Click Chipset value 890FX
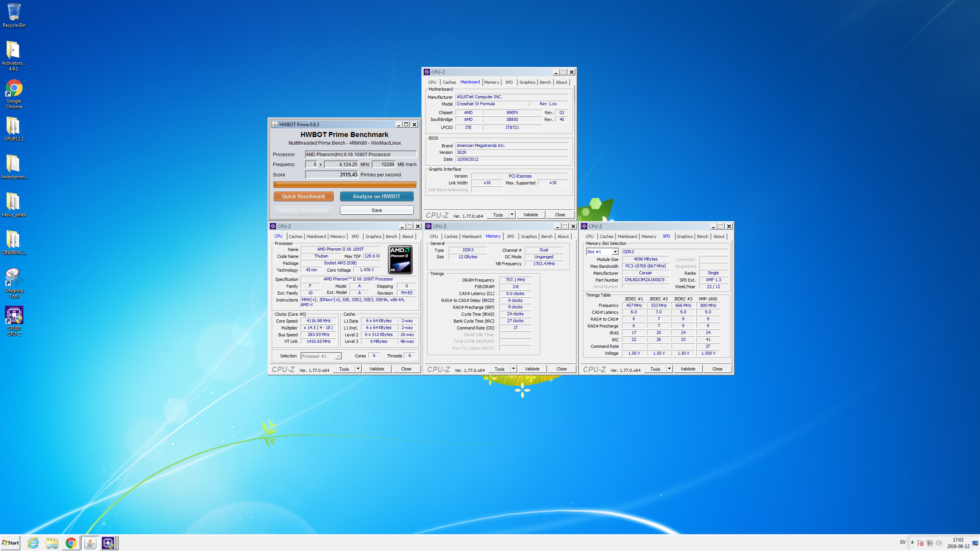The height and width of the screenshot is (551, 980). pyautogui.click(x=512, y=112)
